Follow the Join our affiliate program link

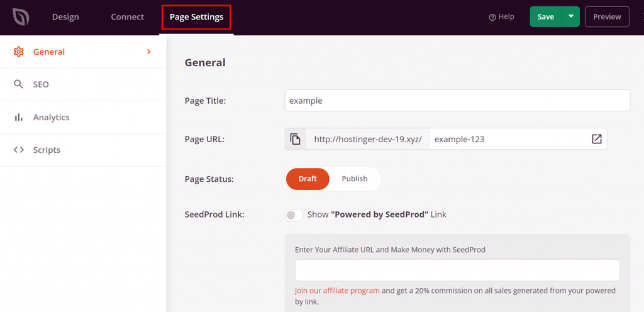pyautogui.click(x=337, y=291)
